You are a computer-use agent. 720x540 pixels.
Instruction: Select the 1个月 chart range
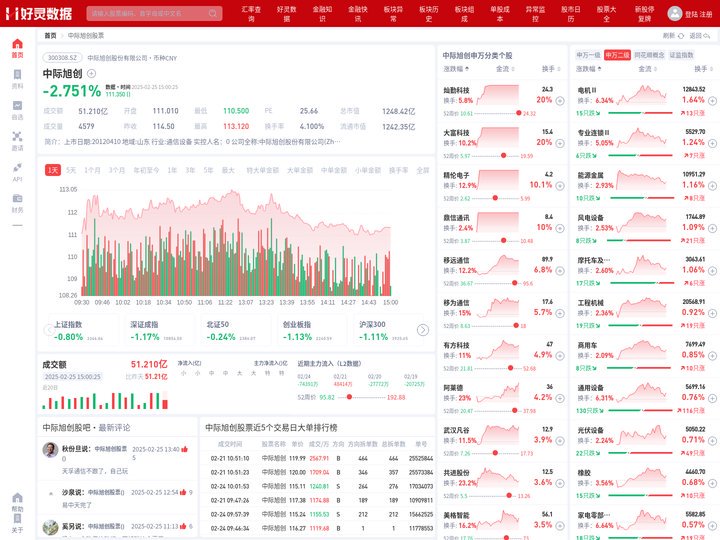pos(92,170)
